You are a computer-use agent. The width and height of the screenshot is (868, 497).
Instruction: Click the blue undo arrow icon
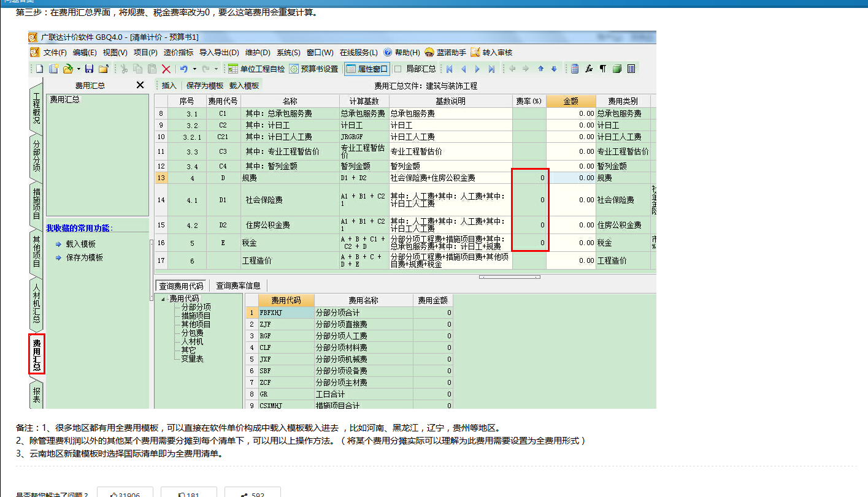(183, 69)
